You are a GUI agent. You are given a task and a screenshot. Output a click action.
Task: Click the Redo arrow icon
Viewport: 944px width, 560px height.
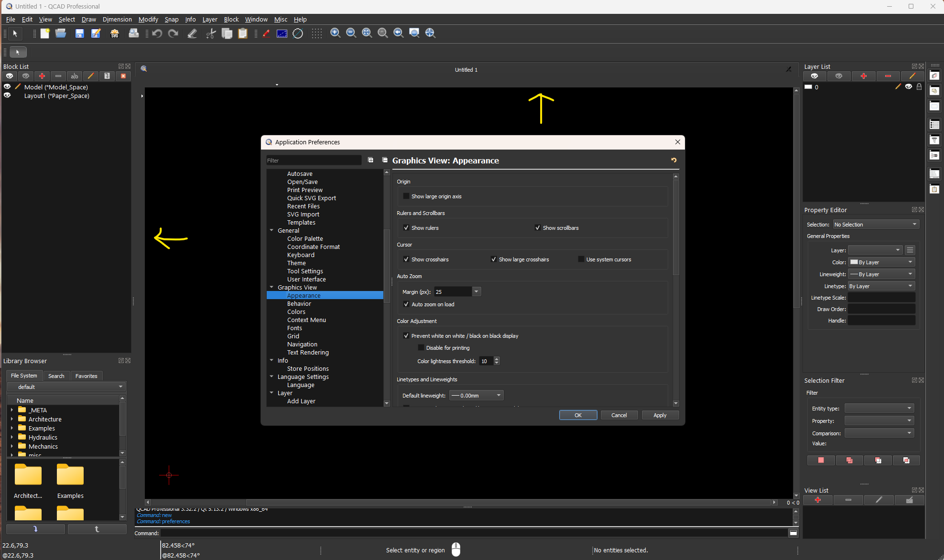pyautogui.click(x=174, y=33)
